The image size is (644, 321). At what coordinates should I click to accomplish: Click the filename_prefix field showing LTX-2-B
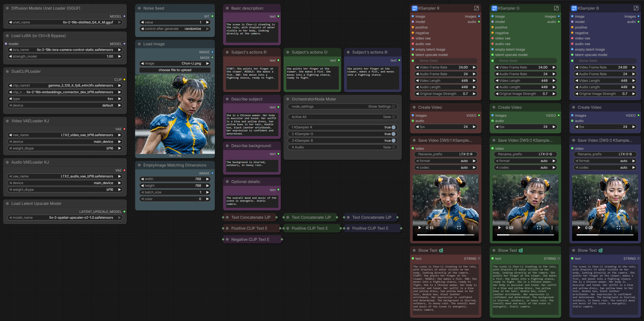(x=605, y=154)
